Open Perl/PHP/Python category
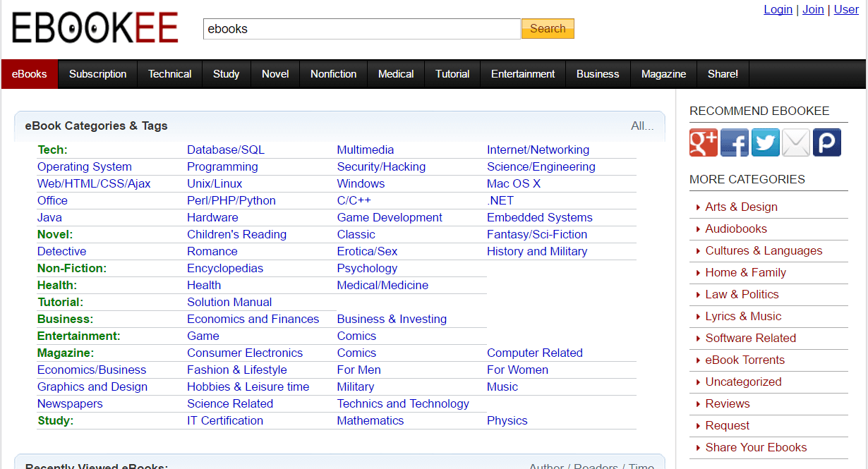This screenshot has height=469, width=868. coord(231,200)
